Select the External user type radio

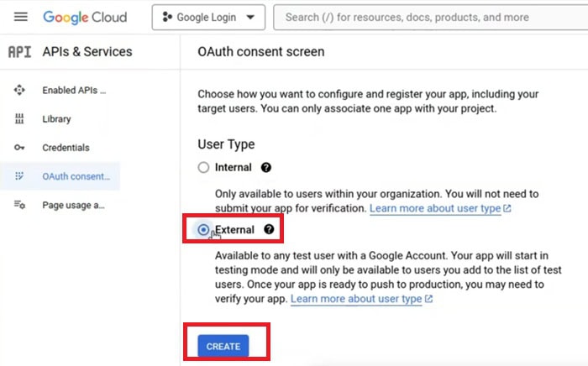[x=203, y=229]
